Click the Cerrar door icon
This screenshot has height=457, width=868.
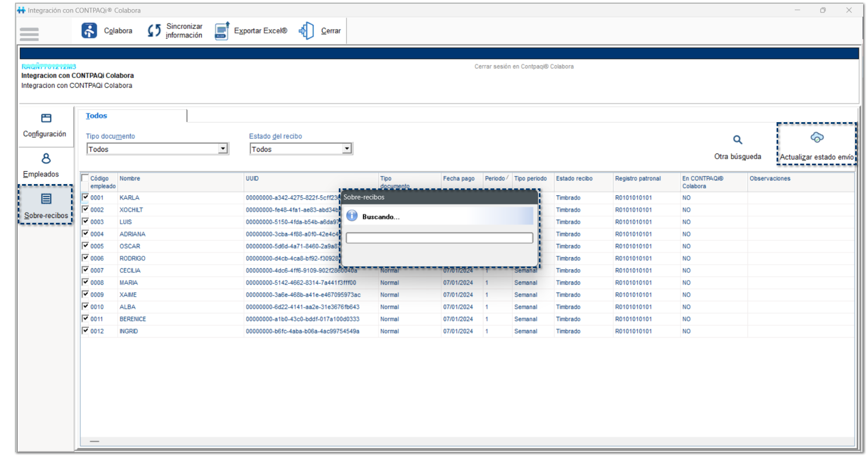(307, 31)
